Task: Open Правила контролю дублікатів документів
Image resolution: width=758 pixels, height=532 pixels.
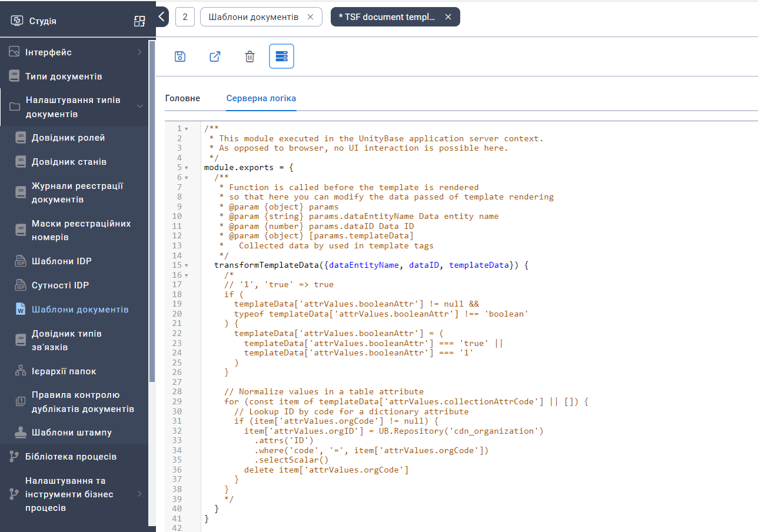Action: click(83, 402)
